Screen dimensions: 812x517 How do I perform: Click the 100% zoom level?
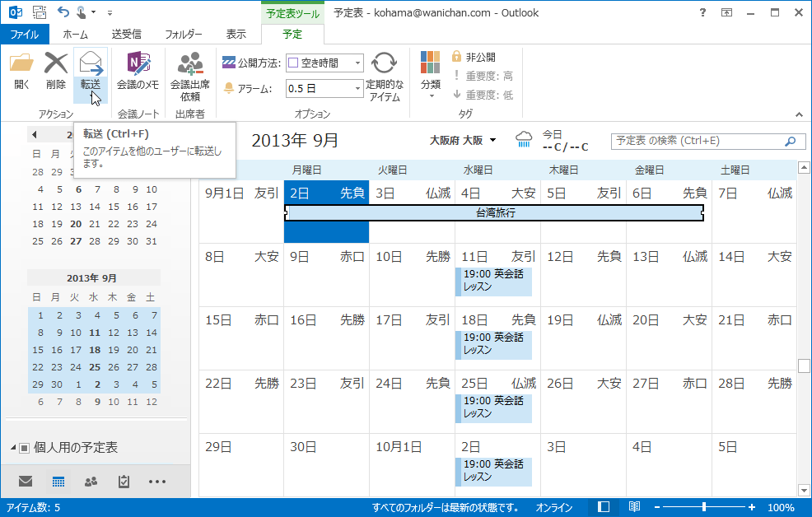click(x=781, y=508)
